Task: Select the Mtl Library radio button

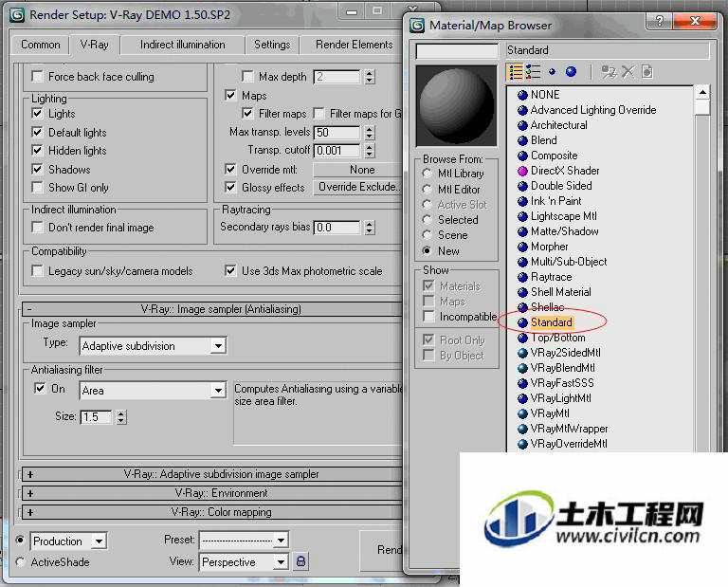Action: click(x=428, y=174)
